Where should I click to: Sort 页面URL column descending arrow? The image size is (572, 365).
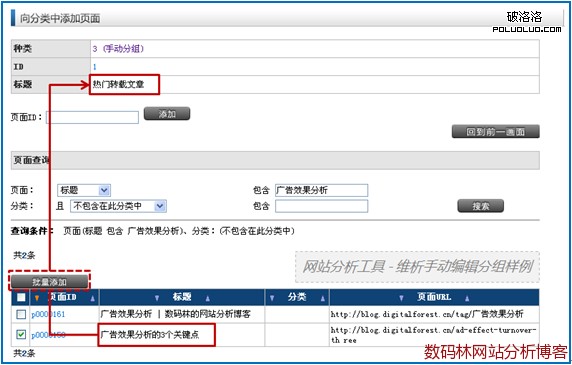[401, 298]
